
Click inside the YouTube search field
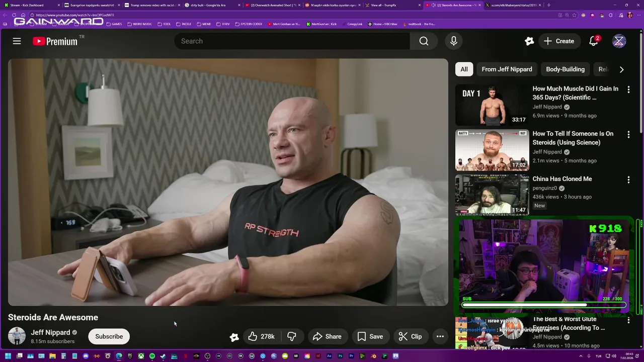pyautogui.click(x=292, y=41)
